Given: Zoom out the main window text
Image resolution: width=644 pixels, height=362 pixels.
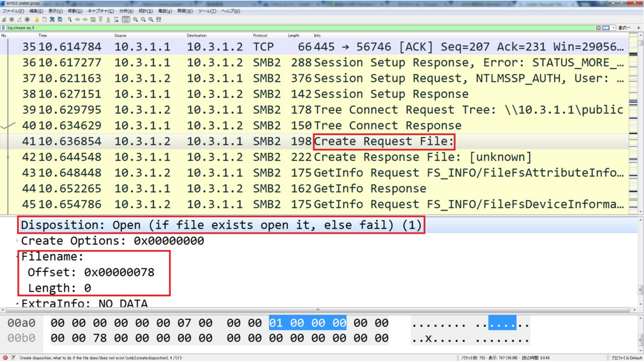Looking at the screenshot, I should pos(143,19).
